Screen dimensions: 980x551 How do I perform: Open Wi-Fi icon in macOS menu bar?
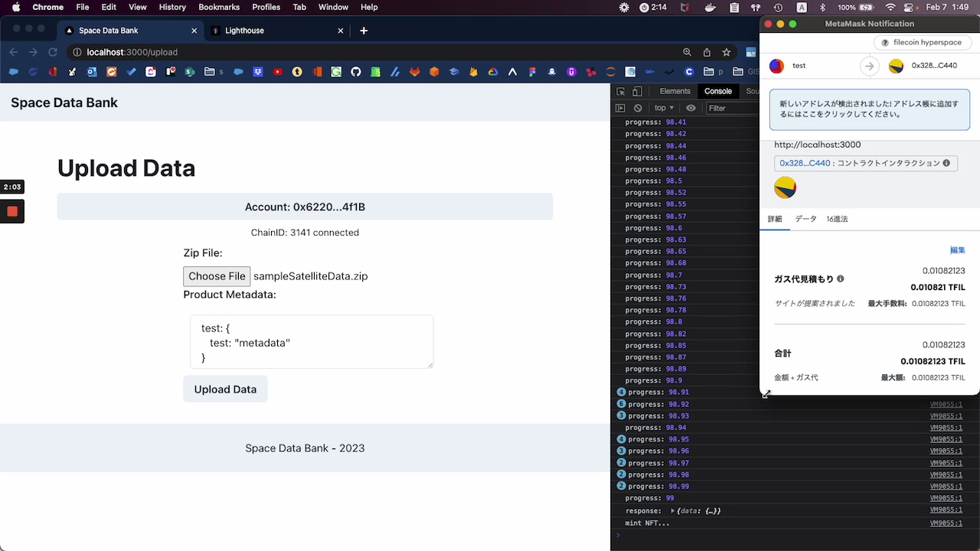click(x=890, y=7)
